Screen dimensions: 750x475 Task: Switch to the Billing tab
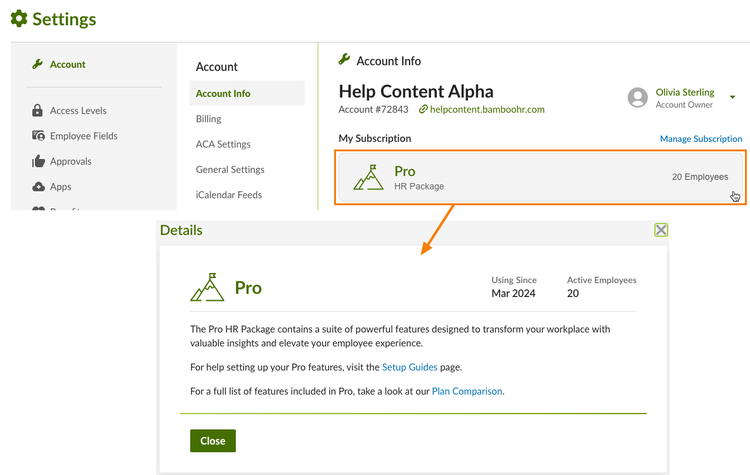[x=209, y=119]
